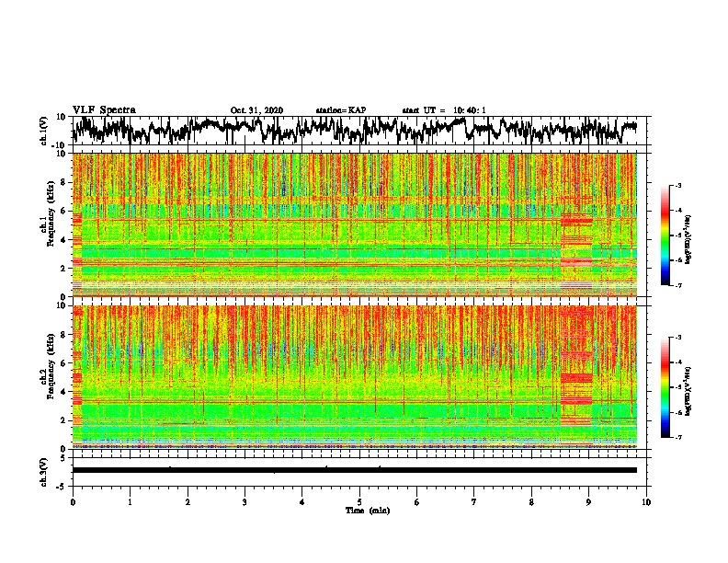Viewport: 728px width, 563px height.
Task: Select the "Oct. 31, 2020" date label
Action: tap(256, 110)
